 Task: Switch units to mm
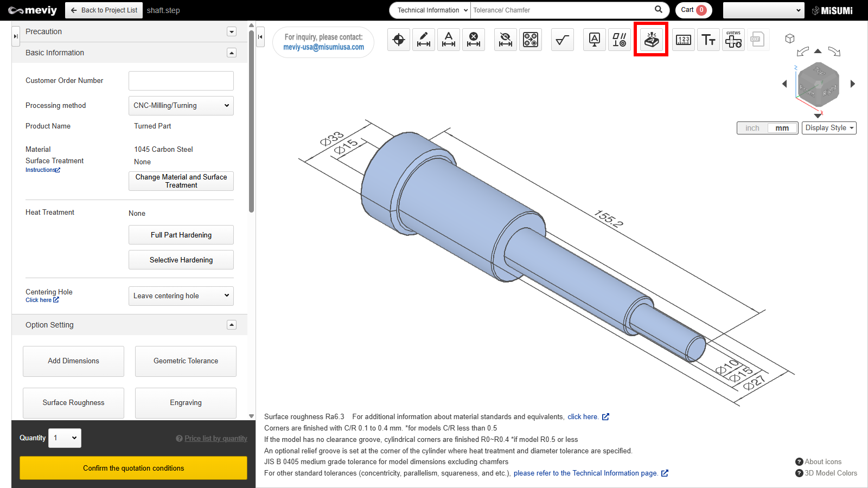tap(782, 128)
